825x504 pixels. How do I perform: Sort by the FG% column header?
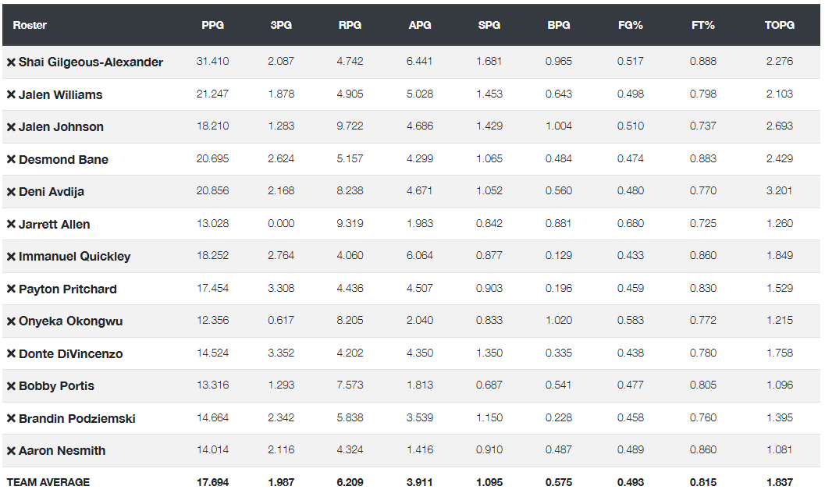(x=631, y=25)
